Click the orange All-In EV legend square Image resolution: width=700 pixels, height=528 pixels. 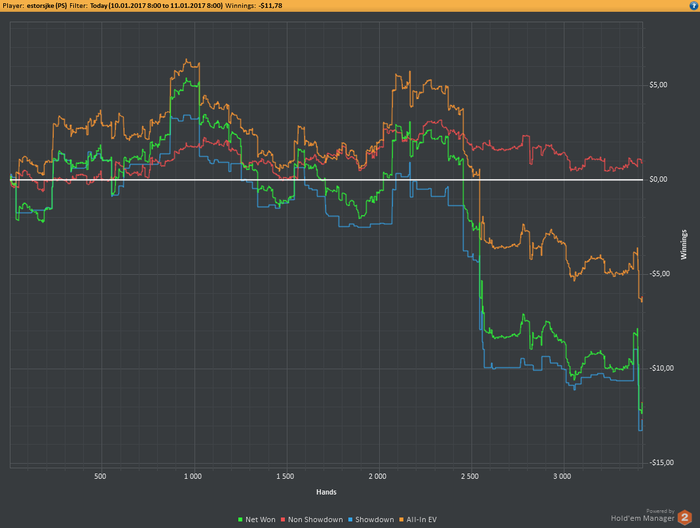(x=401, y=520)
